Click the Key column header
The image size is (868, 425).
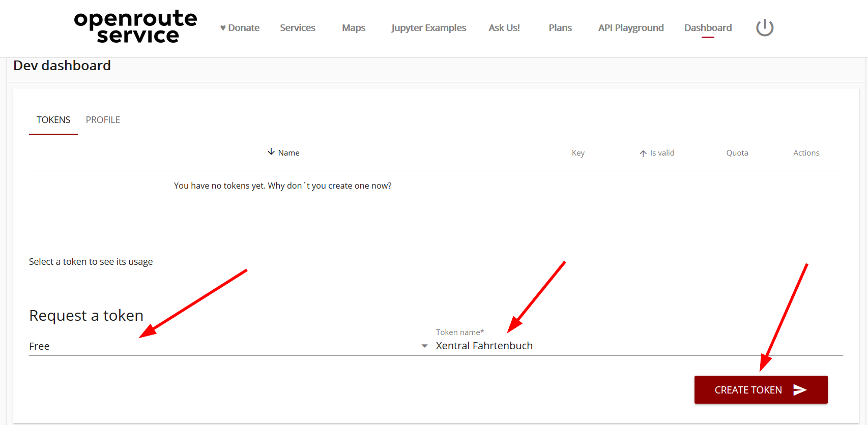pyautogui.click(x=578, y=153)
